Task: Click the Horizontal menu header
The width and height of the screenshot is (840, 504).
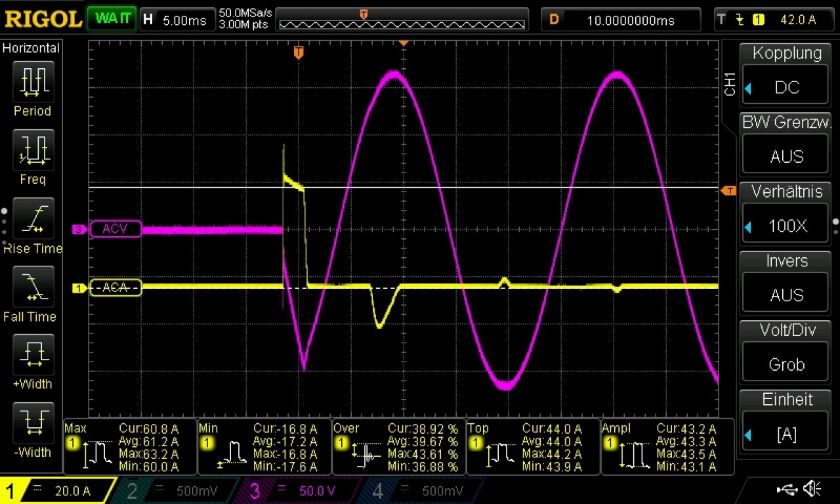Action: [31, 48]
